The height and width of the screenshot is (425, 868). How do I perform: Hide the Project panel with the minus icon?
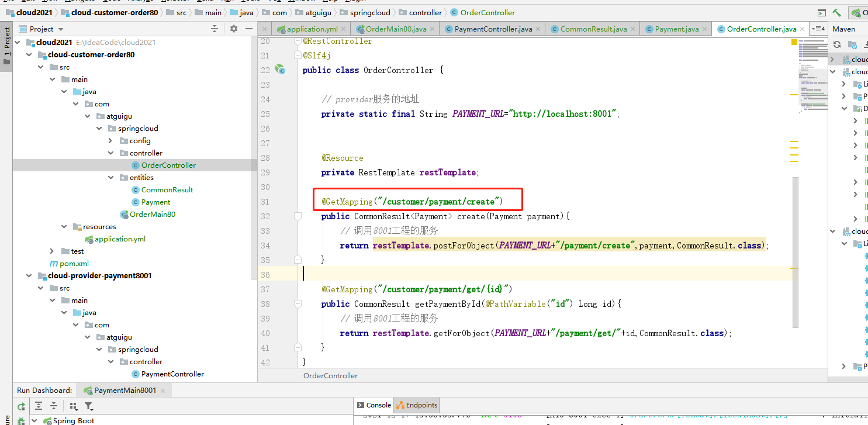(x=249, y=29)
